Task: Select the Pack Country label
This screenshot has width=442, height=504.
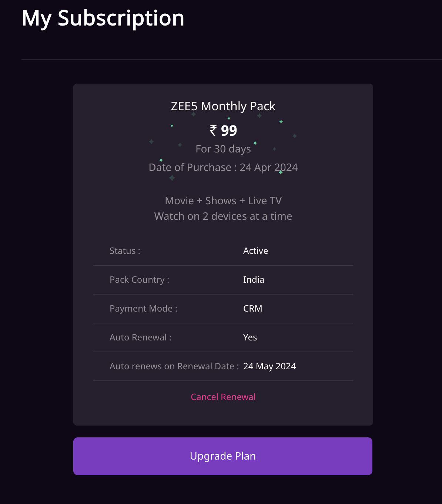Action: (139, 280)
